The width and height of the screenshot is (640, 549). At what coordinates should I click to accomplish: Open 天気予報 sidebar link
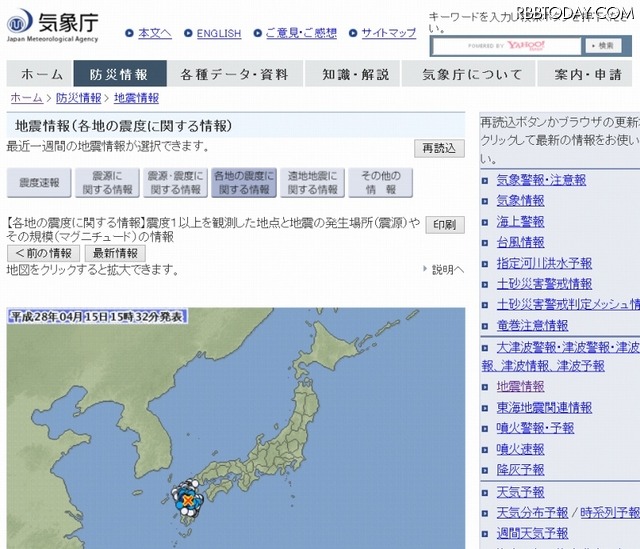(520, 492)
